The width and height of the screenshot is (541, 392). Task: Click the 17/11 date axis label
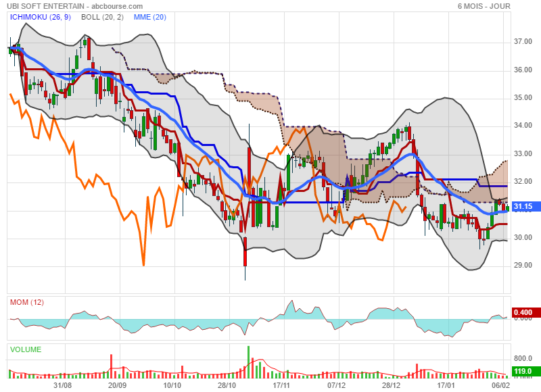click(281, 385)
